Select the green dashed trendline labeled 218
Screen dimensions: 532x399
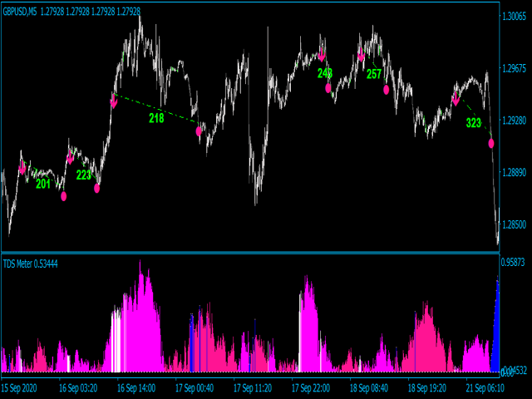[x=156, y=108]
